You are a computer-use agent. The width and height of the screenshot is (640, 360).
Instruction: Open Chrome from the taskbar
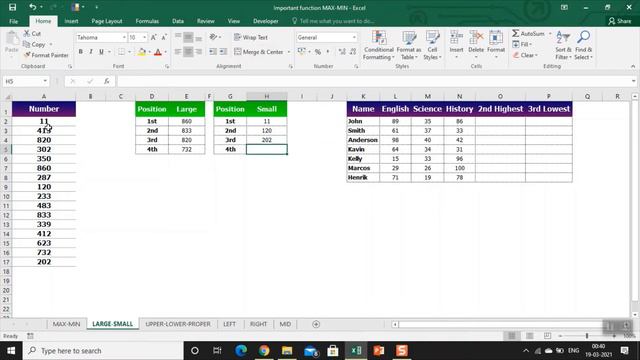coord(264,351)
